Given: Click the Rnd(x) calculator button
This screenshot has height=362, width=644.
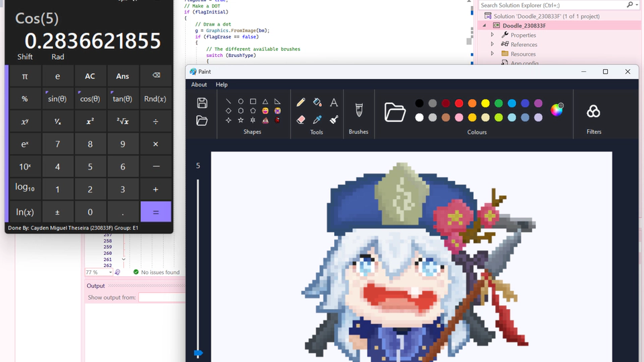Looking at the screenshot, I should tap(155, 99).
